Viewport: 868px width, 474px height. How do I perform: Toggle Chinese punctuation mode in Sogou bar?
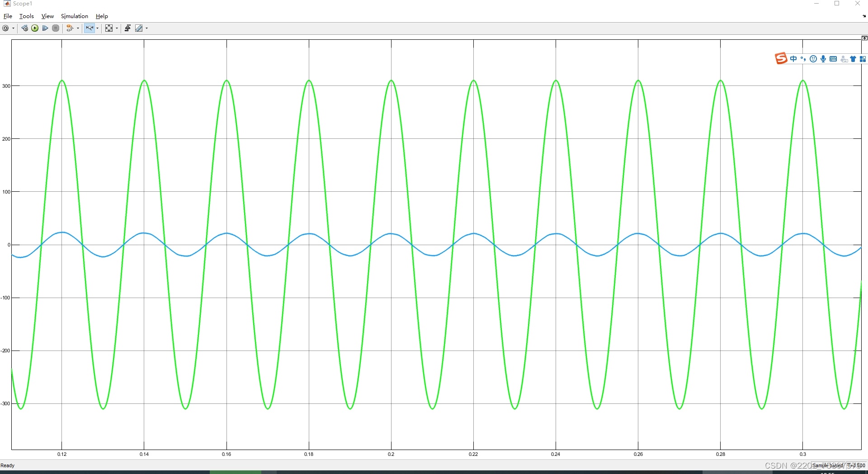pos(803,59)
